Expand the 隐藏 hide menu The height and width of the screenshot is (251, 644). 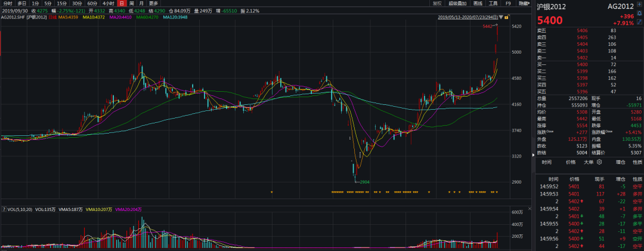point(524,4)
